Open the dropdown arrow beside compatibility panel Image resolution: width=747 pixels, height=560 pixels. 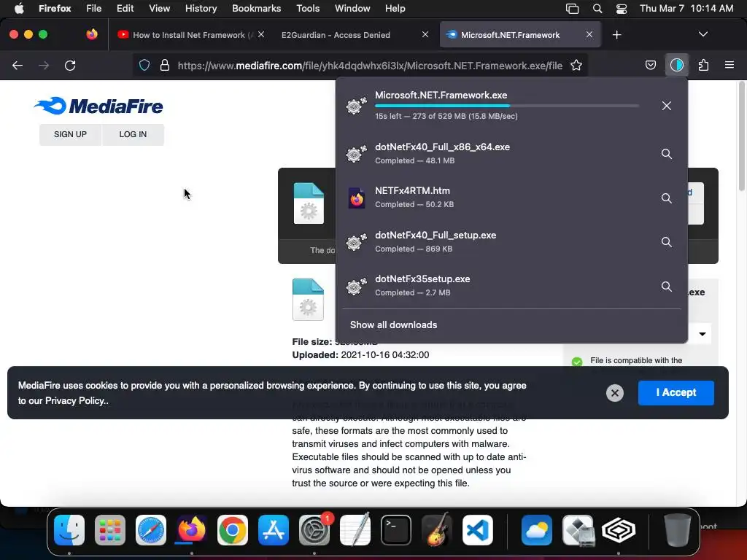point(703,334)
